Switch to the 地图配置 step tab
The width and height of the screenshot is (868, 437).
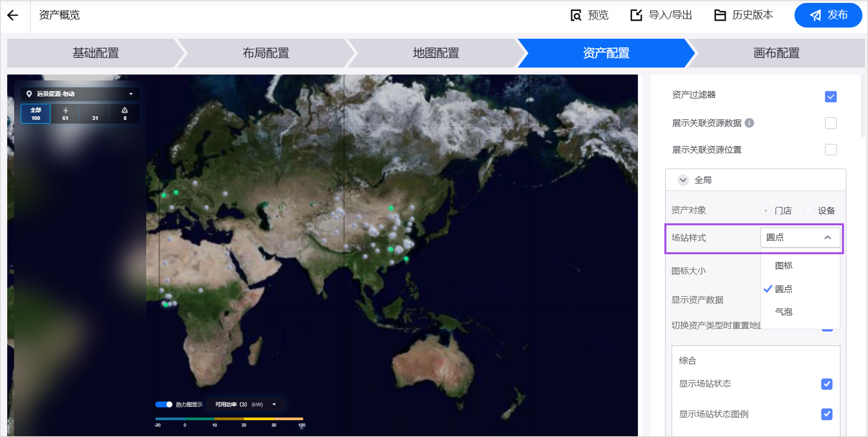pos(436,53)
